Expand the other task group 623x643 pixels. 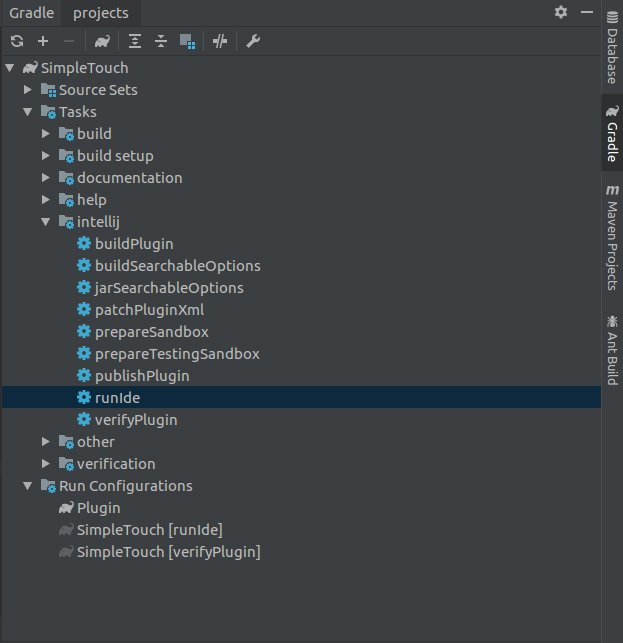click(46, 441)
